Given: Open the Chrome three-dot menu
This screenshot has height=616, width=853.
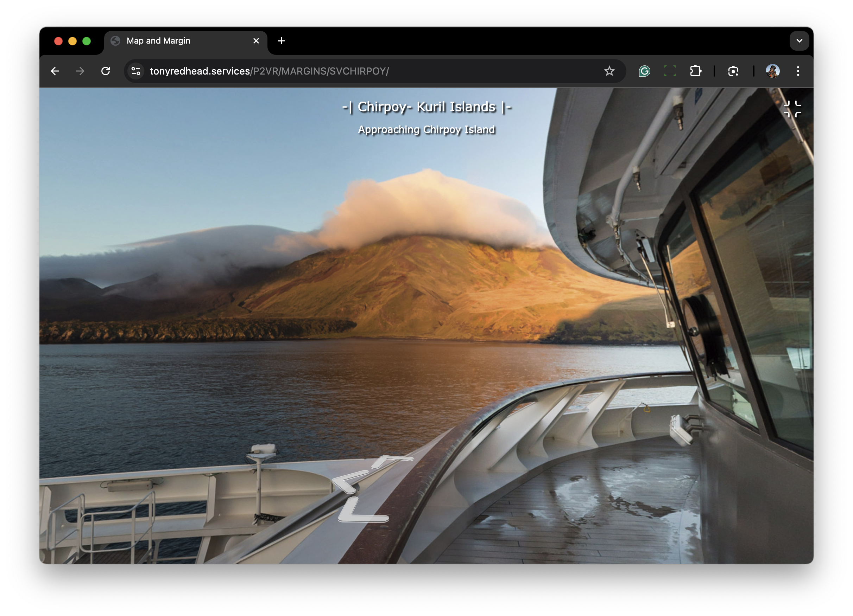Looking at the screenshot, I should click(798, 71).
